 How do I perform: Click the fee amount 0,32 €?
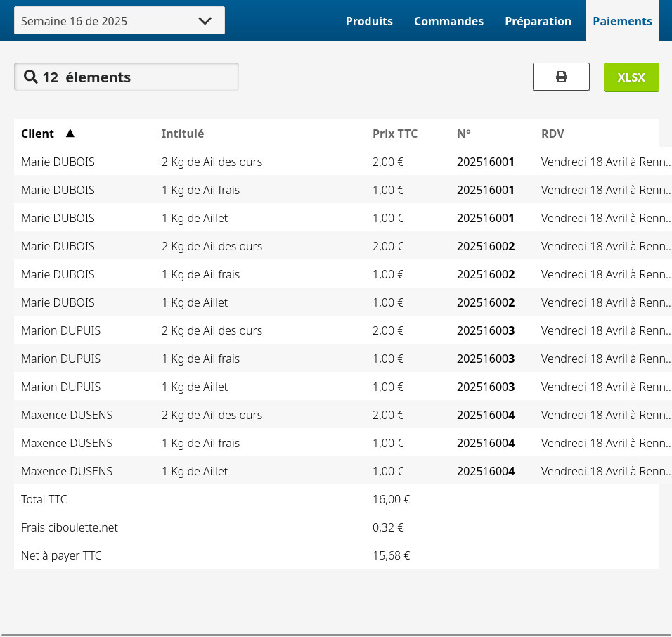point(388,528)
